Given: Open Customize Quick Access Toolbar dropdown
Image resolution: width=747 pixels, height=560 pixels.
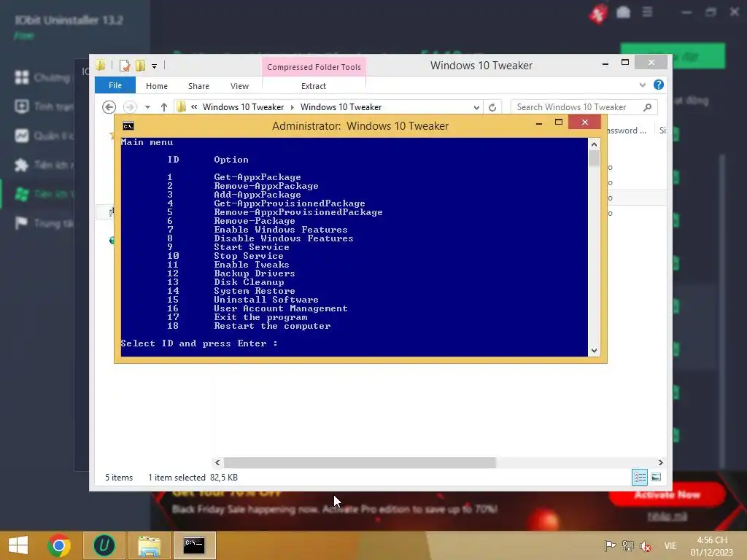Looking at the screenshot, I should coord(155,66).
